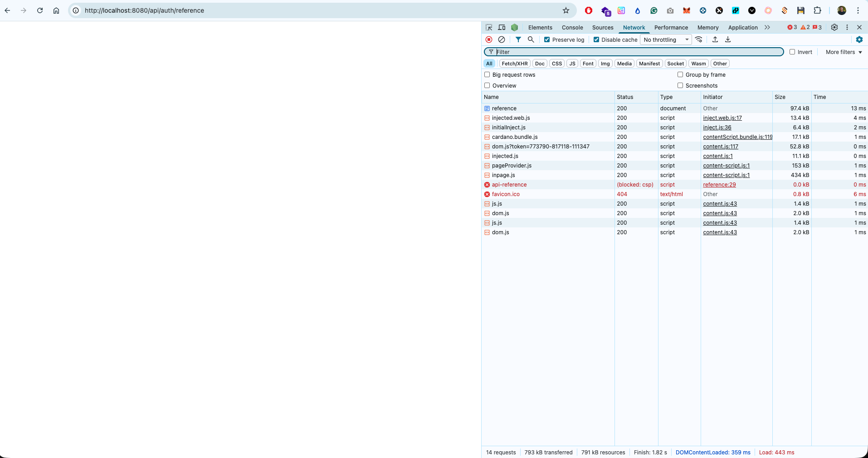
Task: Click the stop recording network log icon
Action: click(489, 39)
